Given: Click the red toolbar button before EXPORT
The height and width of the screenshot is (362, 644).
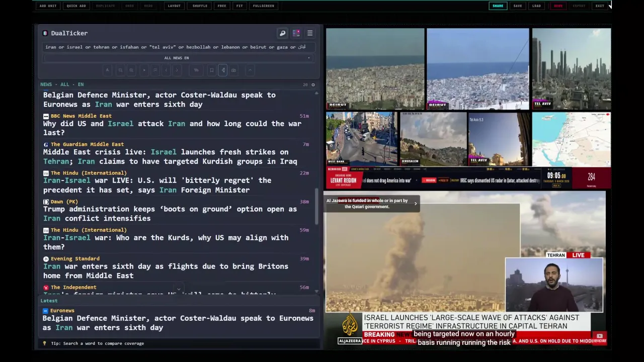Looking at the screenshot, I should (x=558, y=6).
